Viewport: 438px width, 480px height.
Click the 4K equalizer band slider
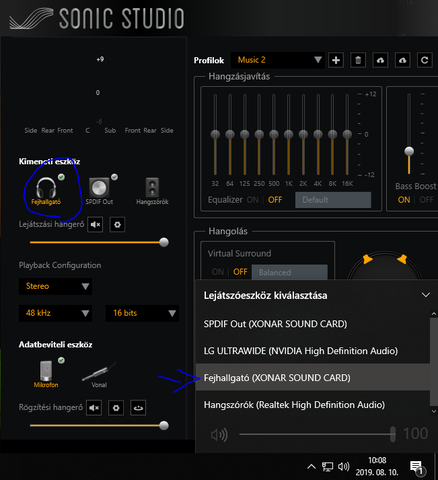318,135
